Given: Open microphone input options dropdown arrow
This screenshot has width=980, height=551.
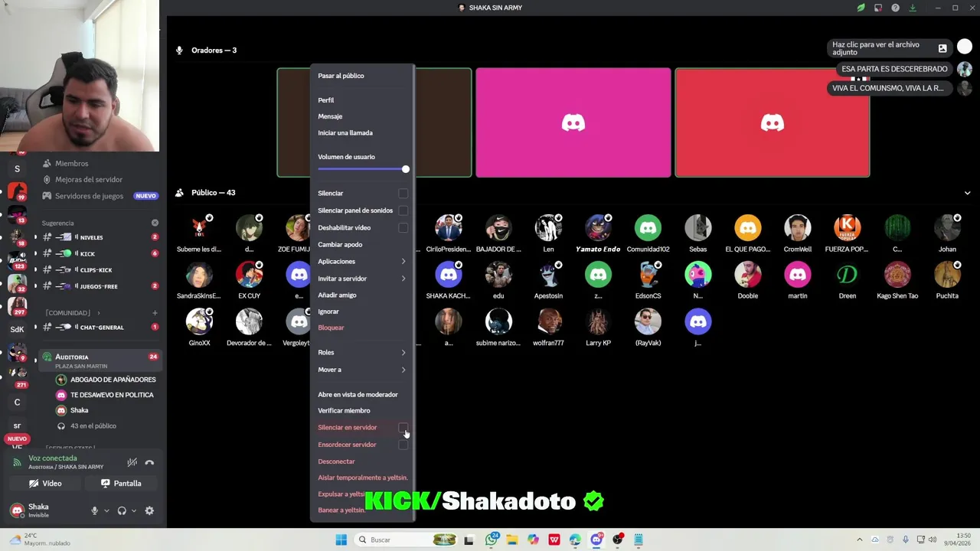Looking at the screenshot, I should click(106, 510).
